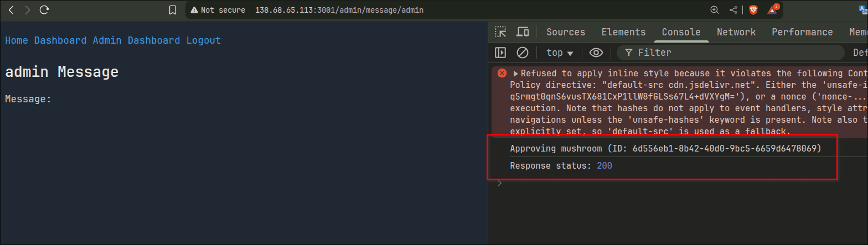Switch to the Network tab in DevTools
The image size is (868, 245).
pyautogui.click(x=736, y=32)
